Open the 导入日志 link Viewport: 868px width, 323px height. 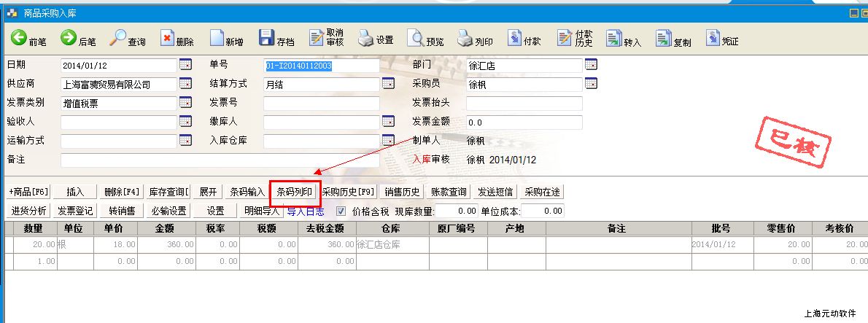click(x=305, y=211)
